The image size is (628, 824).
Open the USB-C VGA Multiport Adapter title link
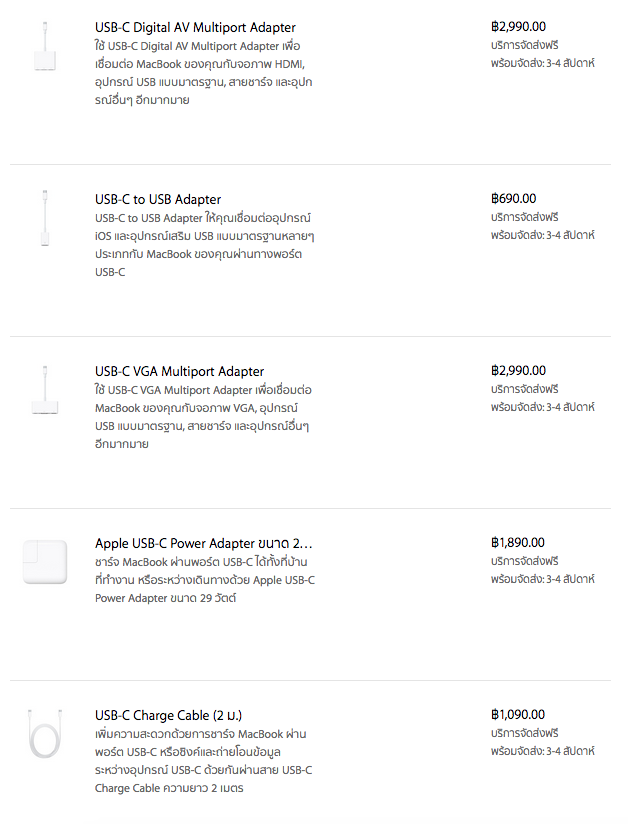[x=179, y=372]
